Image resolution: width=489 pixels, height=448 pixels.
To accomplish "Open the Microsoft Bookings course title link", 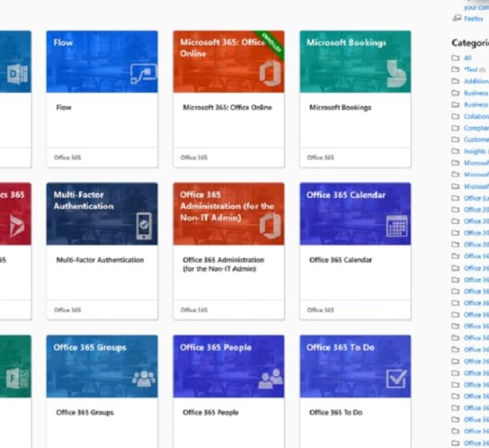I will (x=341, y=108).
